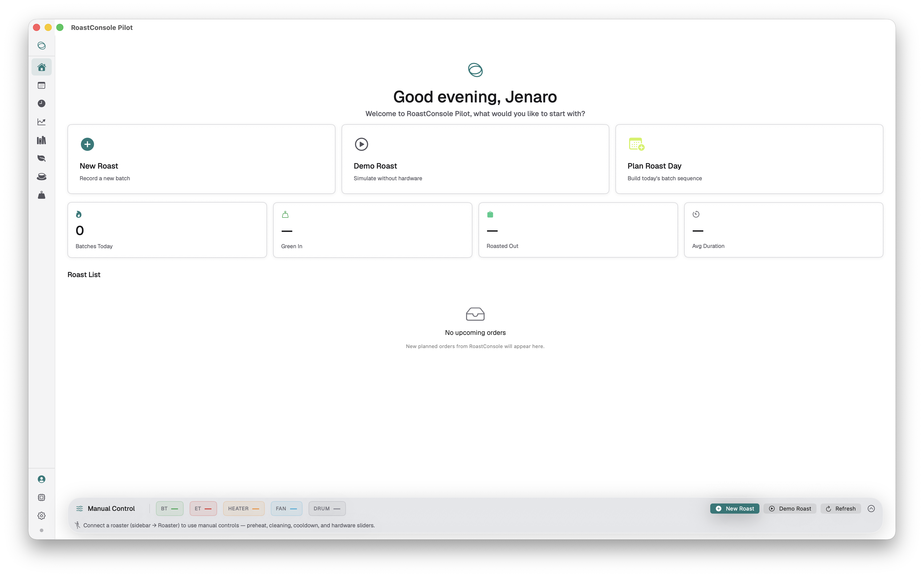Click "New planned orders from RoastConsole" text

click(x=475, y=346)
